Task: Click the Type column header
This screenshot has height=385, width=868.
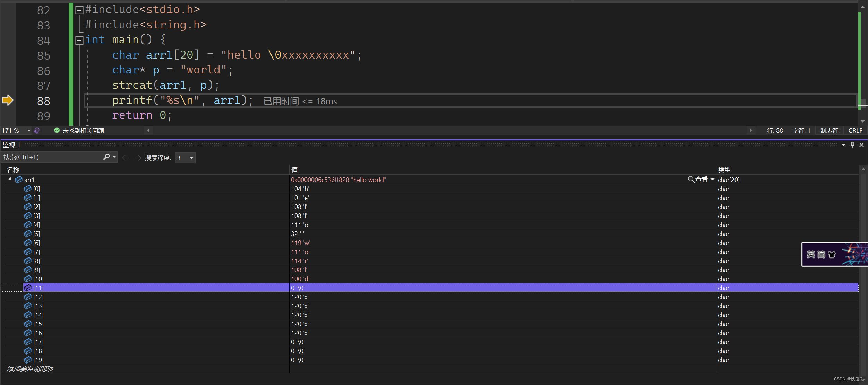Action: 724,169
